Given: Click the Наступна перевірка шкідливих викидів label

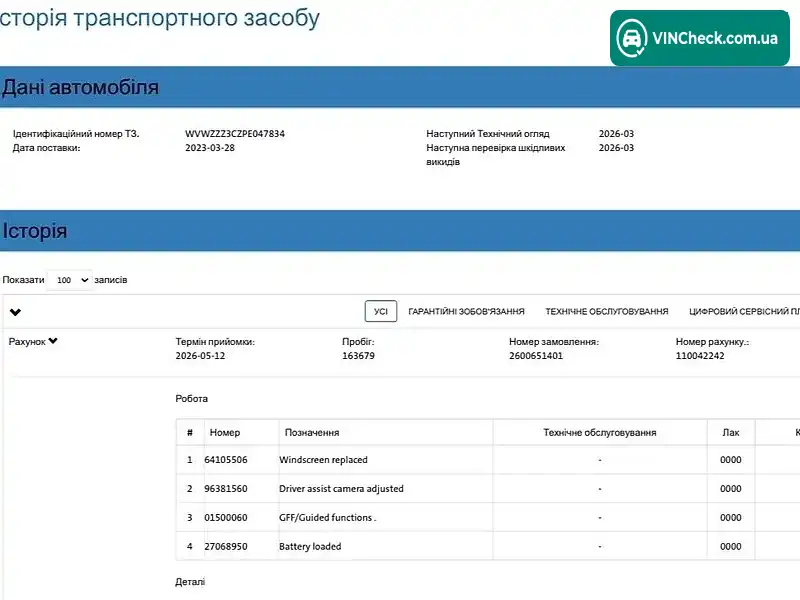Looking at the screenshot, I should [x=495, y=155].
